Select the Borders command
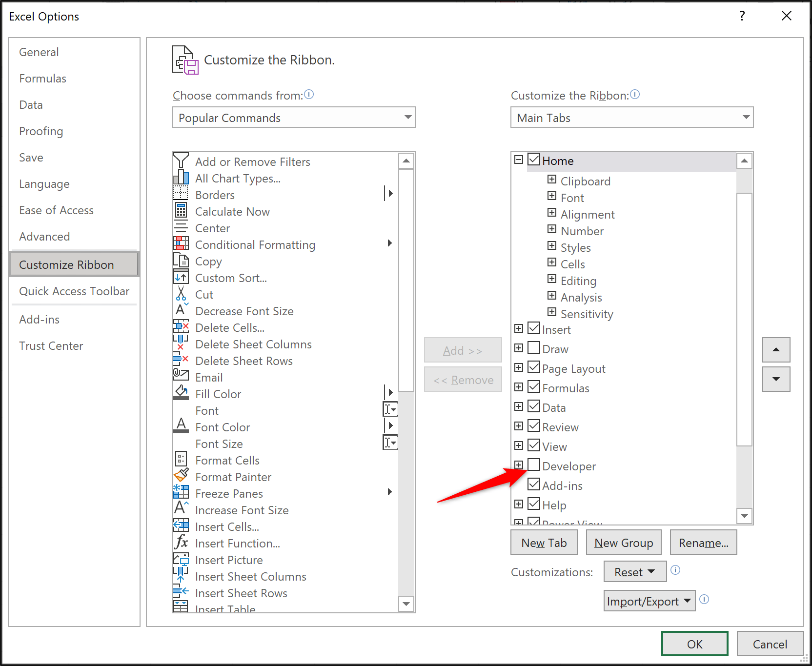The width and height of the screenshot is (812, 666). point(215,195)
